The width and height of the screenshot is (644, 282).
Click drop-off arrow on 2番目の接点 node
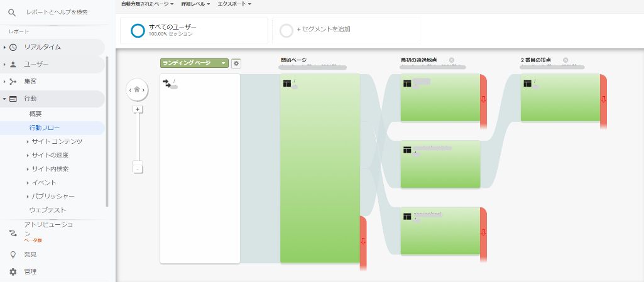[603, 99]
